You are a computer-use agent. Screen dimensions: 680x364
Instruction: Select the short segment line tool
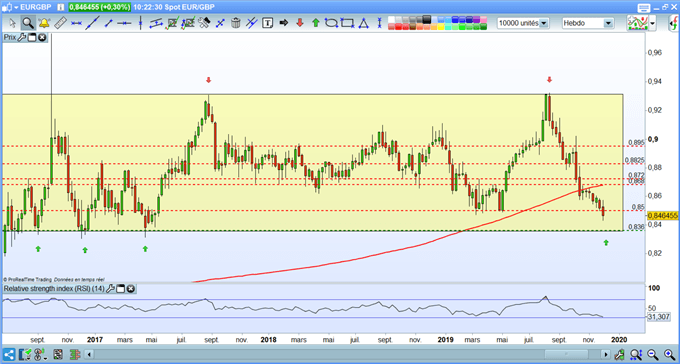coord(108,23)
